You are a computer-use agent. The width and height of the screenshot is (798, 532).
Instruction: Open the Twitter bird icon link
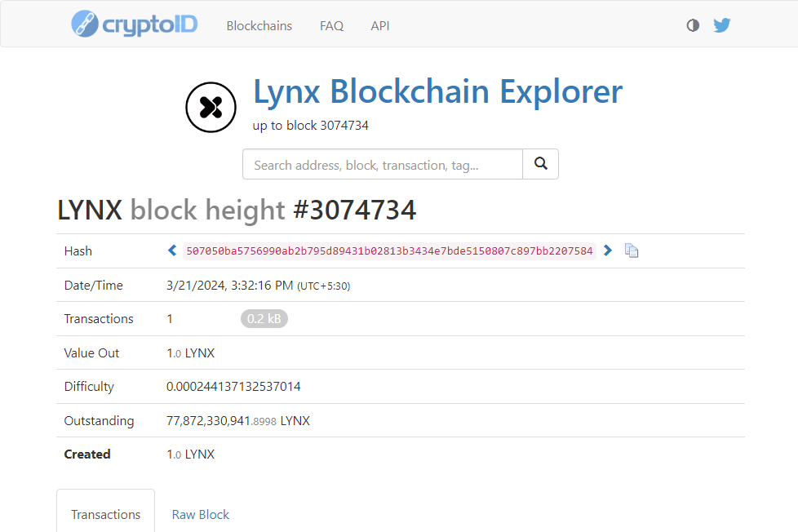coord(721,25)
